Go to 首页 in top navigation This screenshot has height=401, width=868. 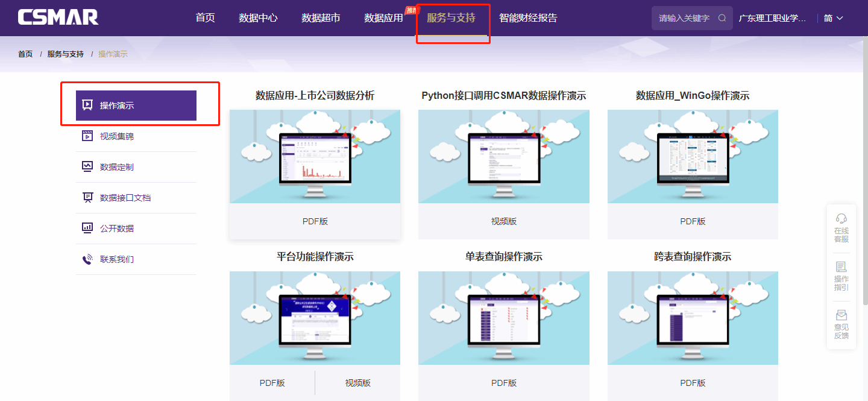click(205, 18)
